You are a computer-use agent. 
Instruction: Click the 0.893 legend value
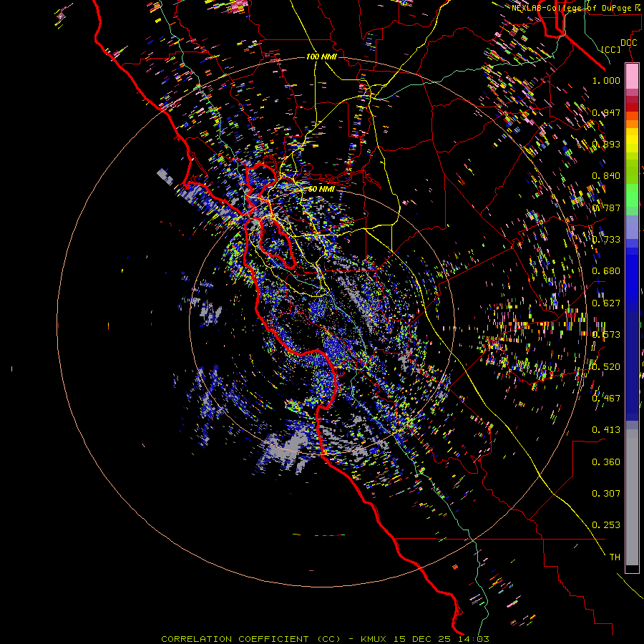click(x=606, y=144)
